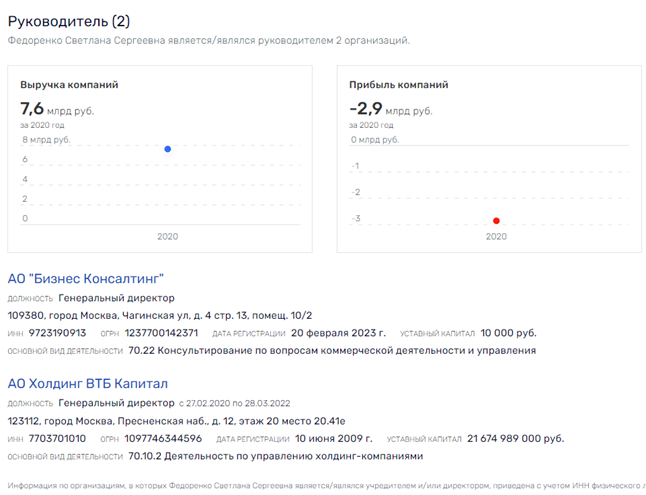The width and height of the screenshot is (646, 495).
Task: Select tenure dates с 27.02.2020 по 28.03.2022
Action: pos(234,404)
